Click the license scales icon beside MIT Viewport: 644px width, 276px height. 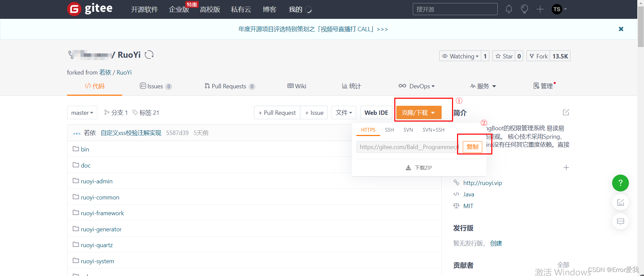pyautogui.click(x=456, y=205)
